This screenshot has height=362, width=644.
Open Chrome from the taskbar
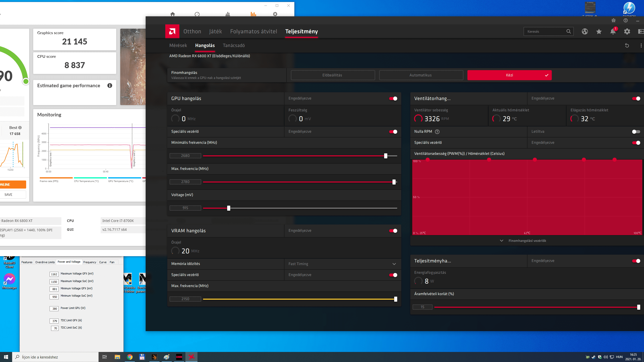coord(130,357)
